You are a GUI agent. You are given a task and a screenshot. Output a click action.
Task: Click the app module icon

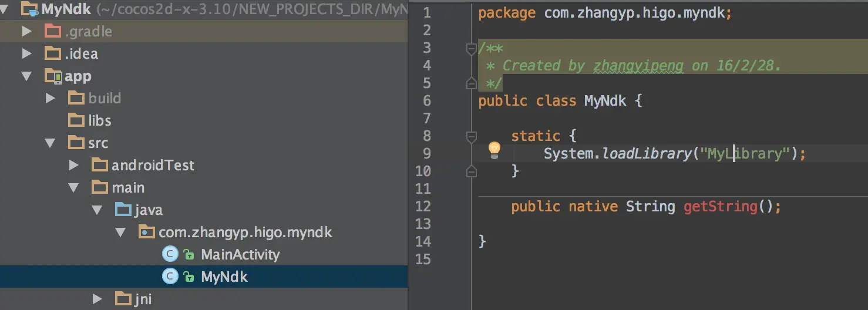point(53,76)
